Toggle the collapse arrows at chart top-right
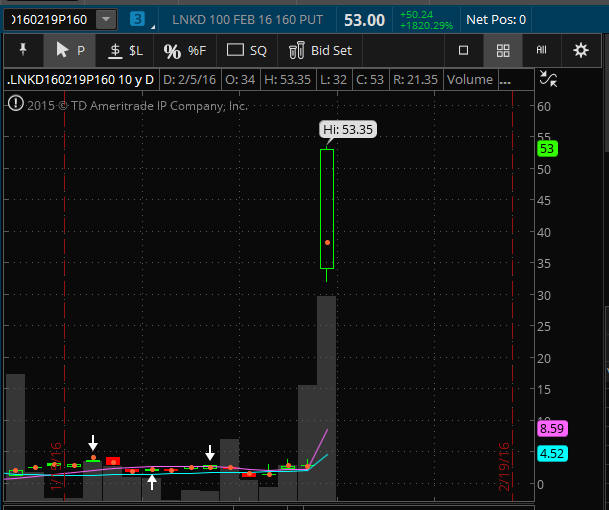The height and width of the screenshot is (510, 609). (547, 79)
